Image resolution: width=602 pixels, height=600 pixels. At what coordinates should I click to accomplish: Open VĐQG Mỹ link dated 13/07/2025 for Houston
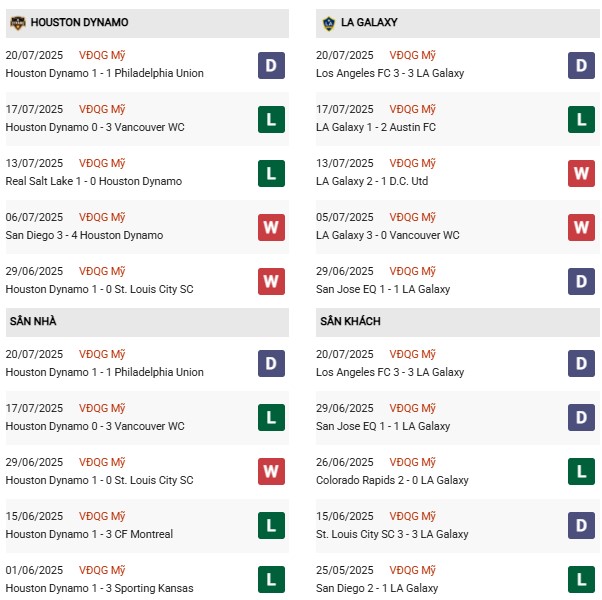click(x=102, y=164)
